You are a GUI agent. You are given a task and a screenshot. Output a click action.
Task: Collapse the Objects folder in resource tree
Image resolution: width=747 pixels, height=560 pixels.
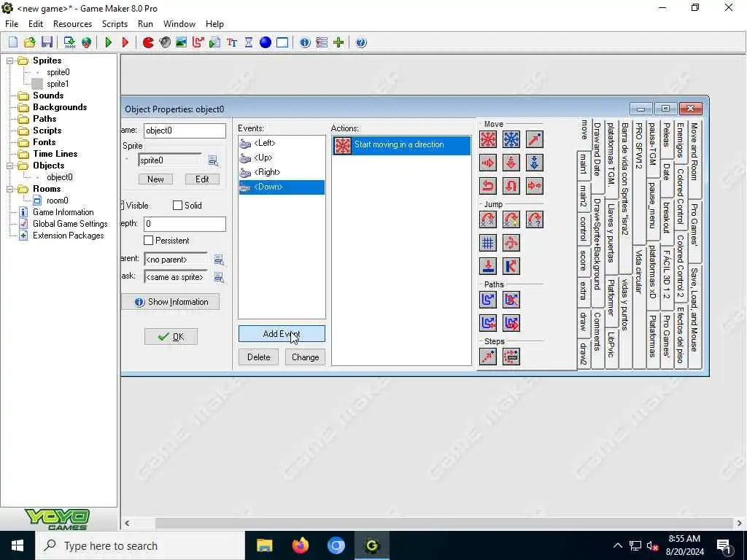coord(10,166)
